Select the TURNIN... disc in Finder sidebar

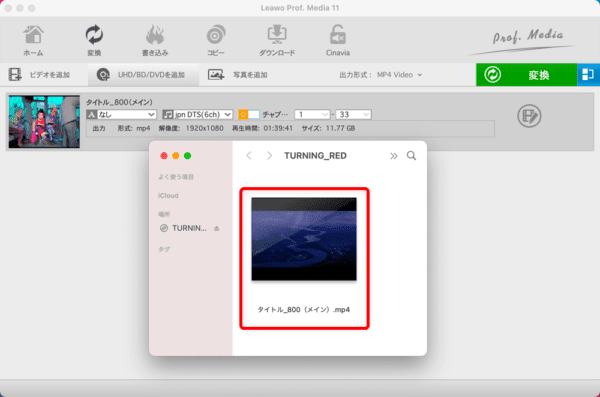tap(183, 228)
